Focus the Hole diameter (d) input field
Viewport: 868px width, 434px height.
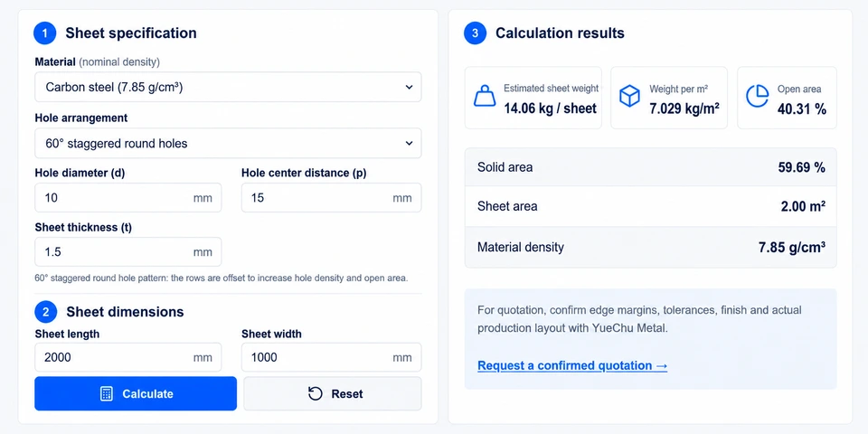127,198
